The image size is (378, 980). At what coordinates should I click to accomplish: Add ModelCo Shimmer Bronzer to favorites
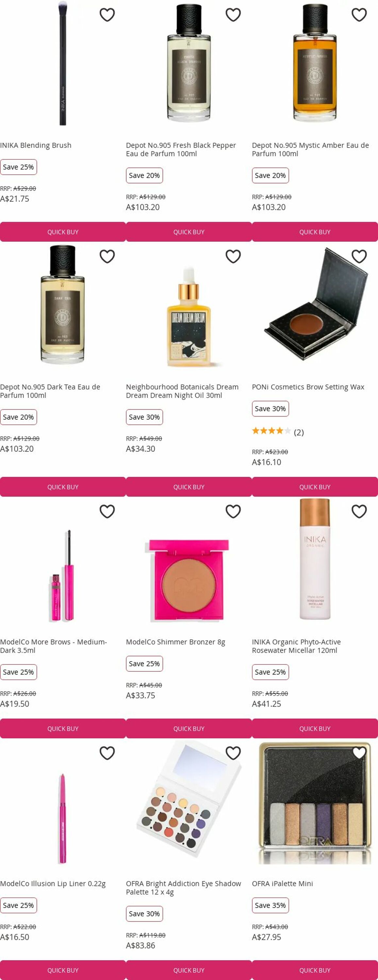233,511
